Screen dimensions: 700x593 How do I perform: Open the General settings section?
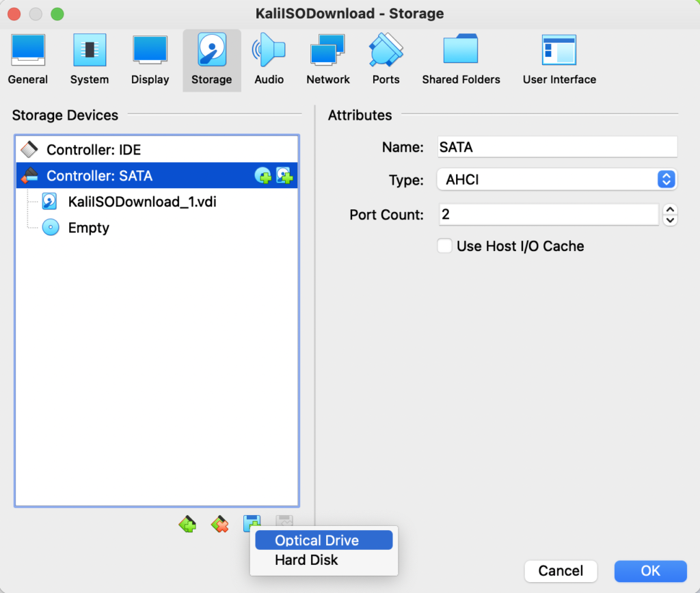27,60
